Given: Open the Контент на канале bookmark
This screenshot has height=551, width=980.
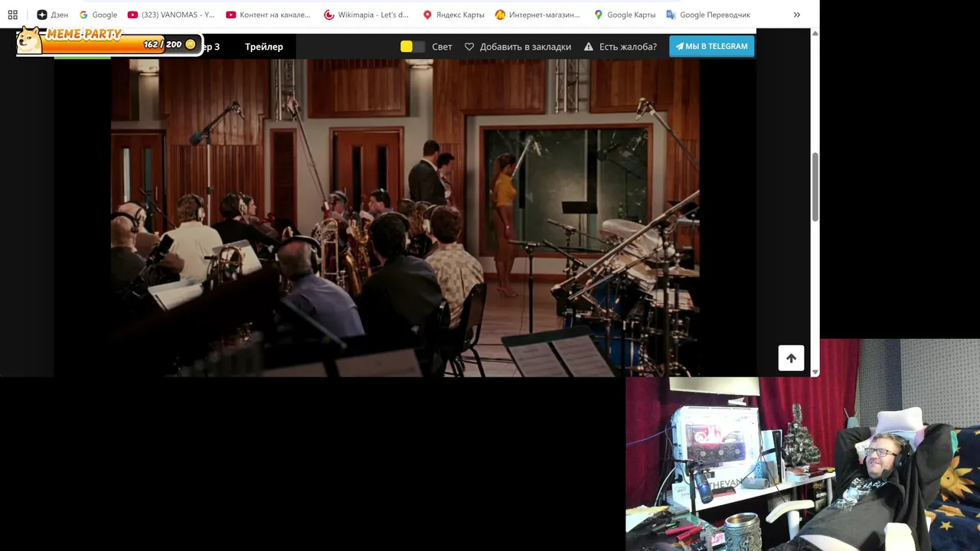Looking at the screenshot, I should coord(269,15).
